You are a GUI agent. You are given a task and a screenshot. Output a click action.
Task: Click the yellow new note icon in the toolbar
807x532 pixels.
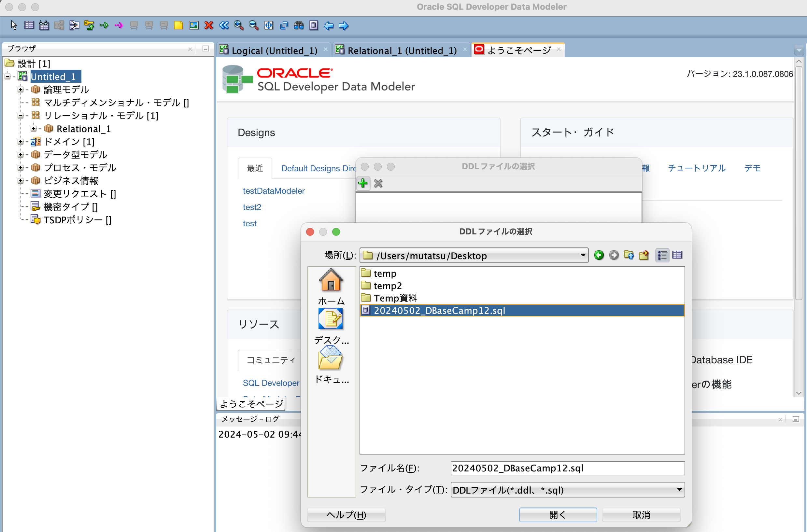coord(178,25)
